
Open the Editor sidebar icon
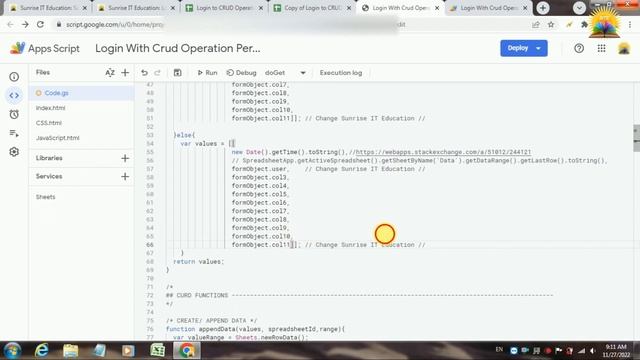pyautogui.click(x=14, y=96)
